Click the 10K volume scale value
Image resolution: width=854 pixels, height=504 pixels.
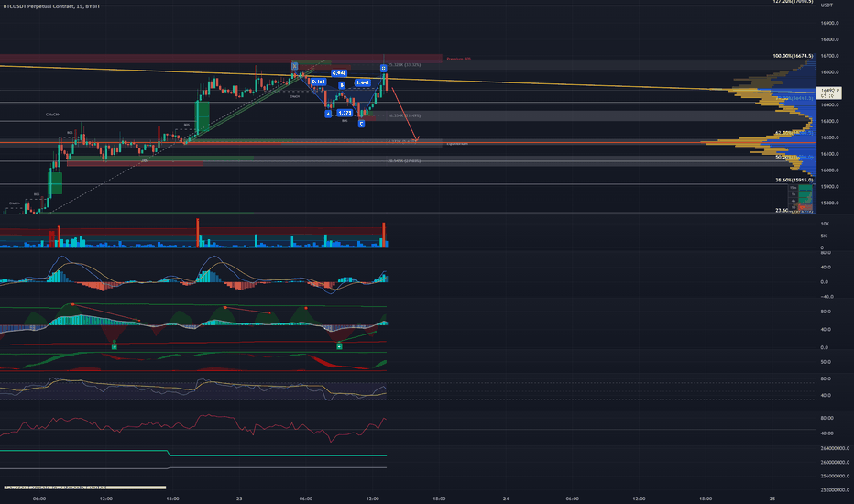pyautogui.click(x=825, y=224)
